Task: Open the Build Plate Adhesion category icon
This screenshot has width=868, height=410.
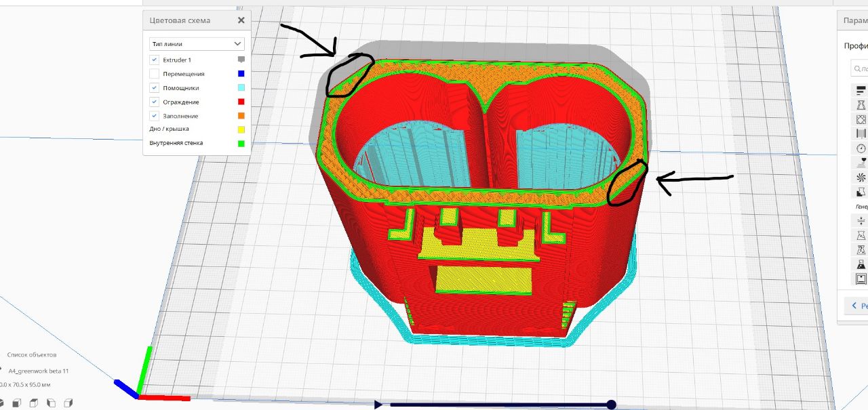Action: pos(861,220)
